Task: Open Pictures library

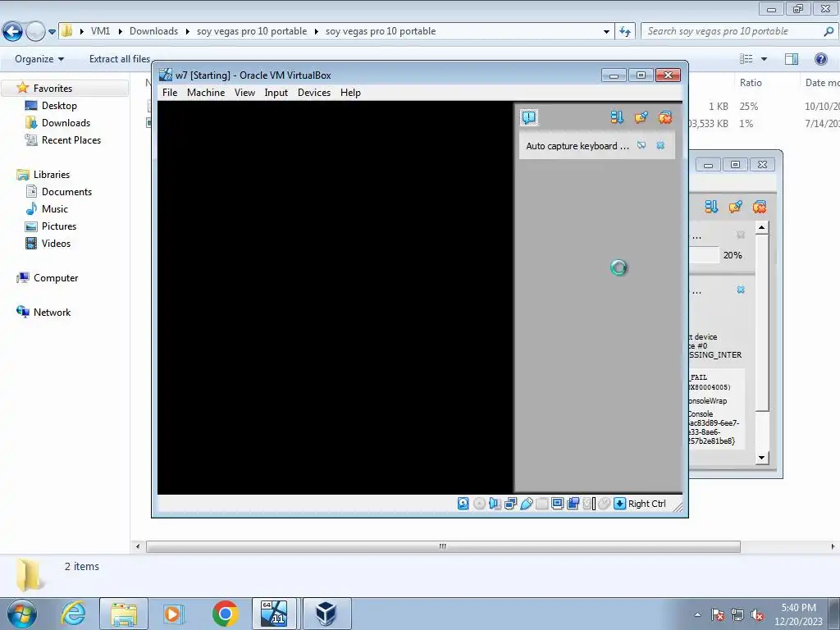Action: point(59,226)
